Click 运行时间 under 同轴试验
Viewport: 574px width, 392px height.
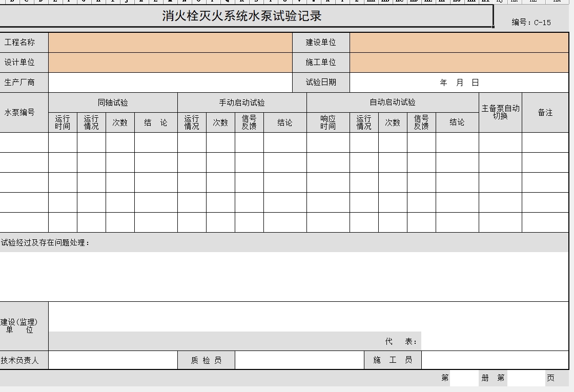(63, 122)
